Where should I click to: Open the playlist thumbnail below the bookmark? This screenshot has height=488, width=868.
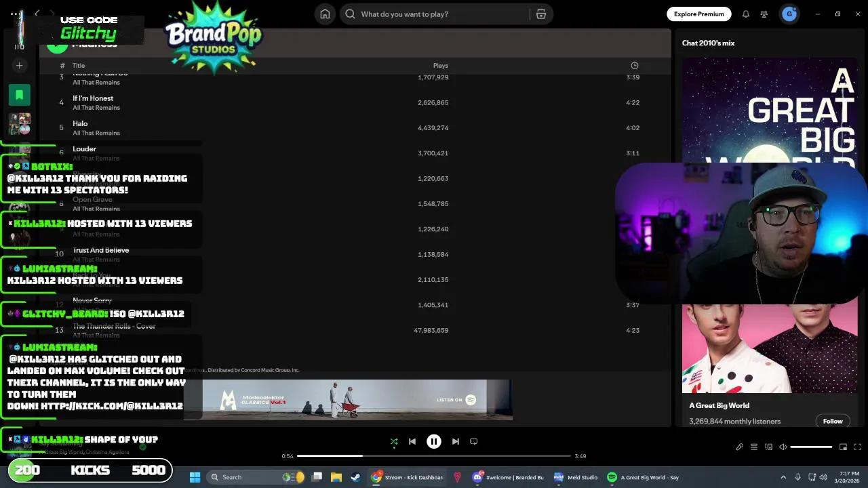pos(19,124)
